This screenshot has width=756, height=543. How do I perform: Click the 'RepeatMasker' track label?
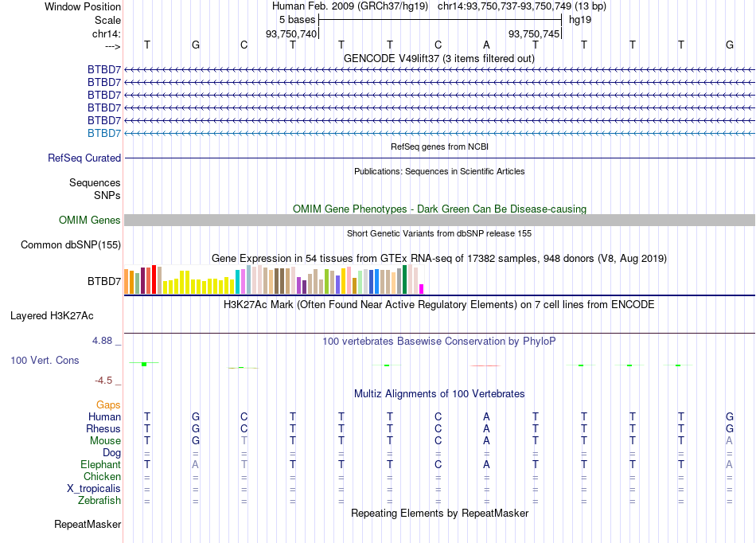coord(88,524)
